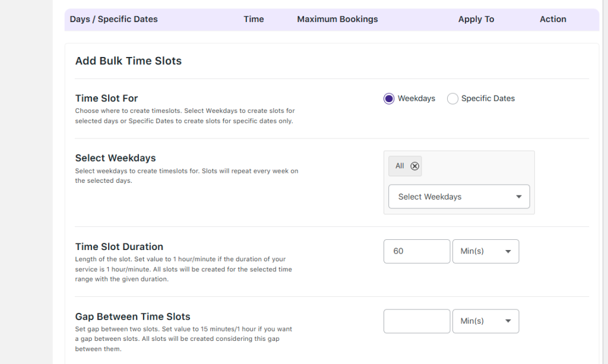Expand the Time Slot Duration unit dropdown
This screenshot has height=364, width=608.
485,251
